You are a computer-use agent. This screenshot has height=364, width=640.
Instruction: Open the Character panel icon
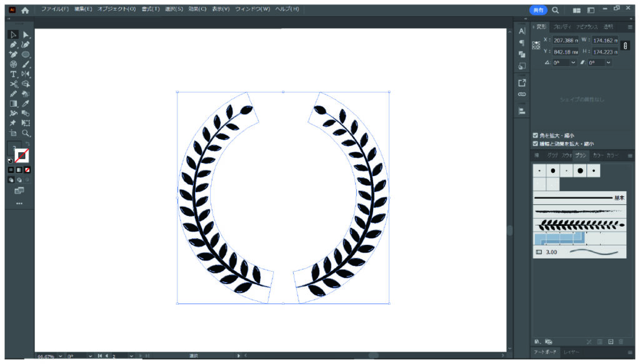pyautogui.click(x=522, y=31)
